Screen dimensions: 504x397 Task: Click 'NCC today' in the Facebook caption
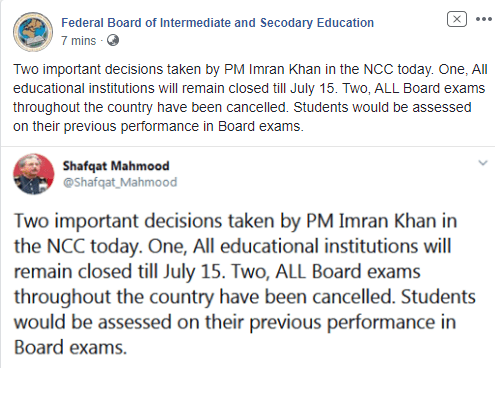398,69
